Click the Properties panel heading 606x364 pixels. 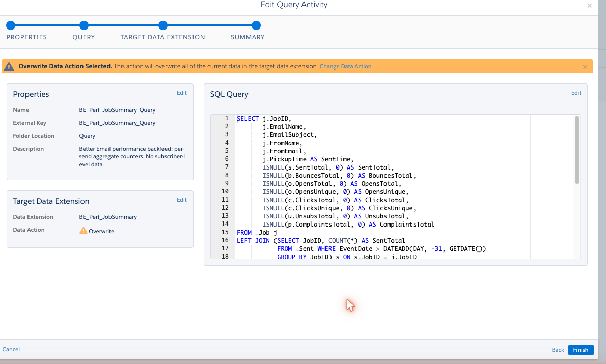31,94
